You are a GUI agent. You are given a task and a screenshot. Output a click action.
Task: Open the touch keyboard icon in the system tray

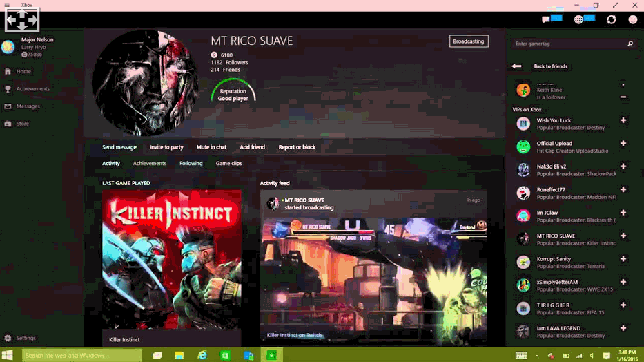pyautogui.click(x=521, y=355)
